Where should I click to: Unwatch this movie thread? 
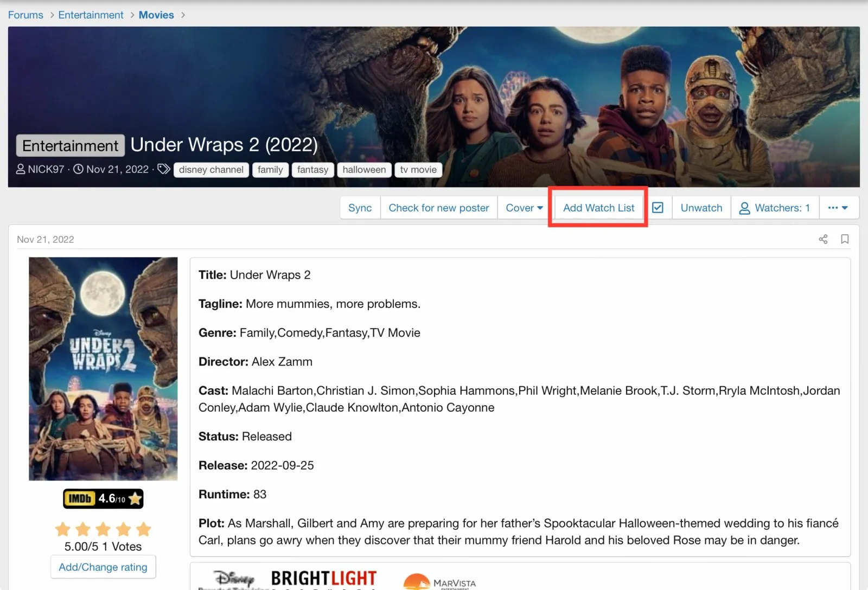coord(701,208)
